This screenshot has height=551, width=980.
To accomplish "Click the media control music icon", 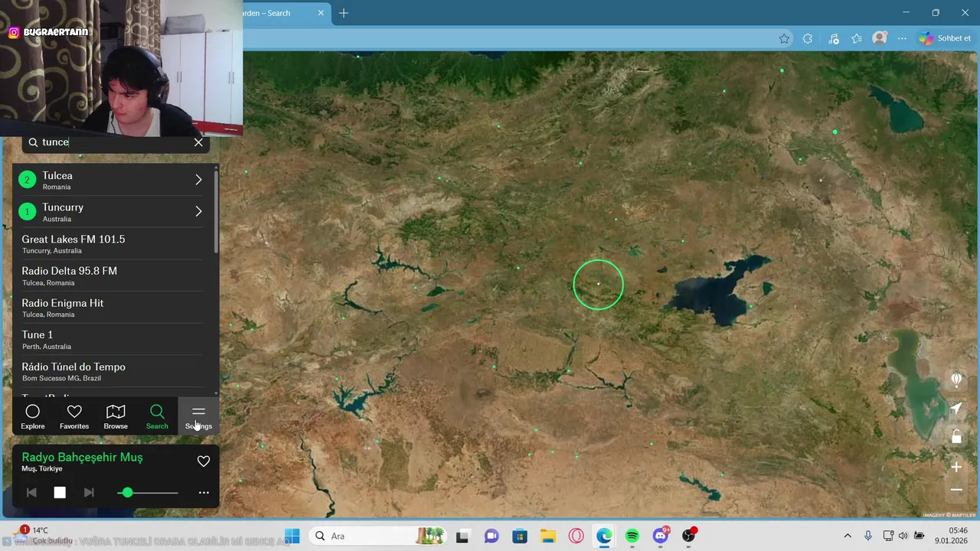I will pos(834,38).
